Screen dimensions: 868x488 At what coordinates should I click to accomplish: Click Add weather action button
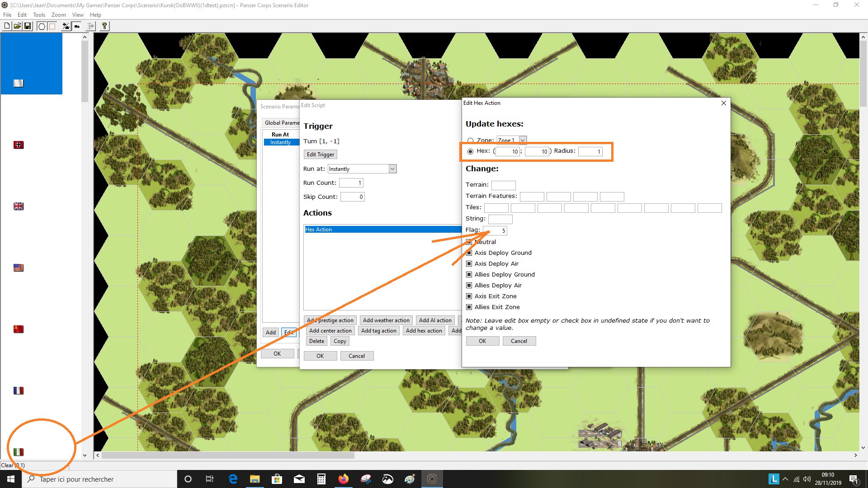tap(386, 320)
